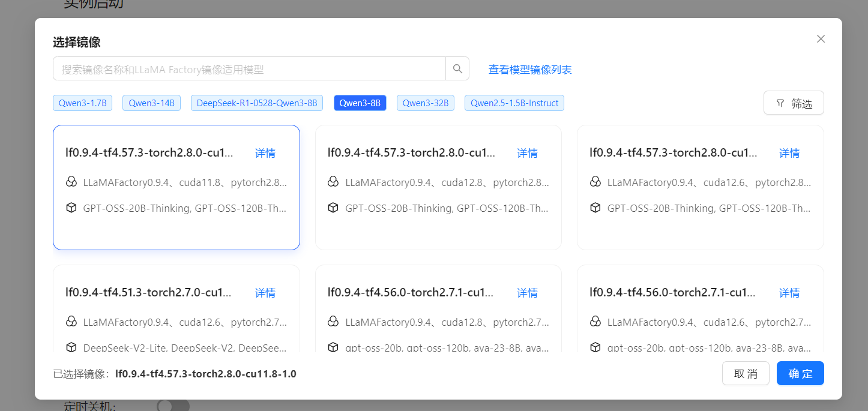Cancel with the 取消 button
This screenshot has width=868, height=411.
[746, 373]
